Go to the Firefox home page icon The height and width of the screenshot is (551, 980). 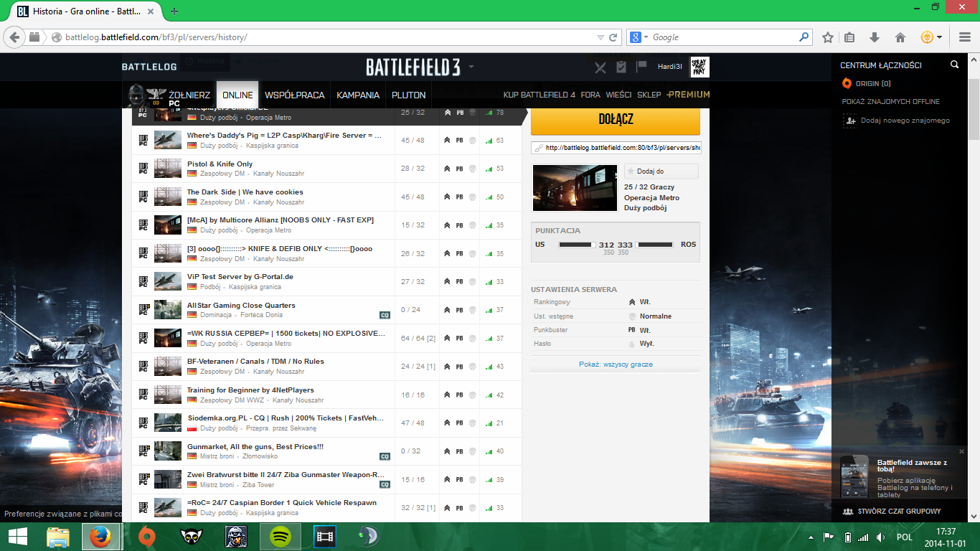click(x=900, y=37)
